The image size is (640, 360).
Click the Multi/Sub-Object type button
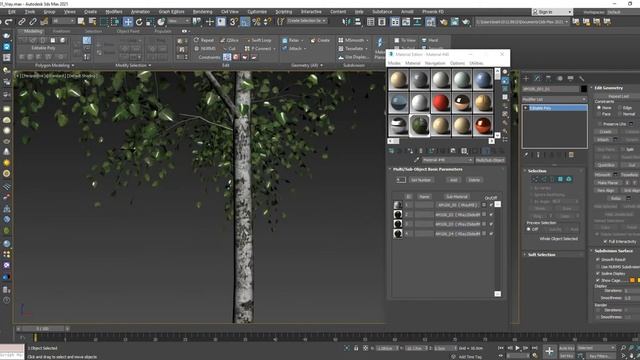pos(490,160)
